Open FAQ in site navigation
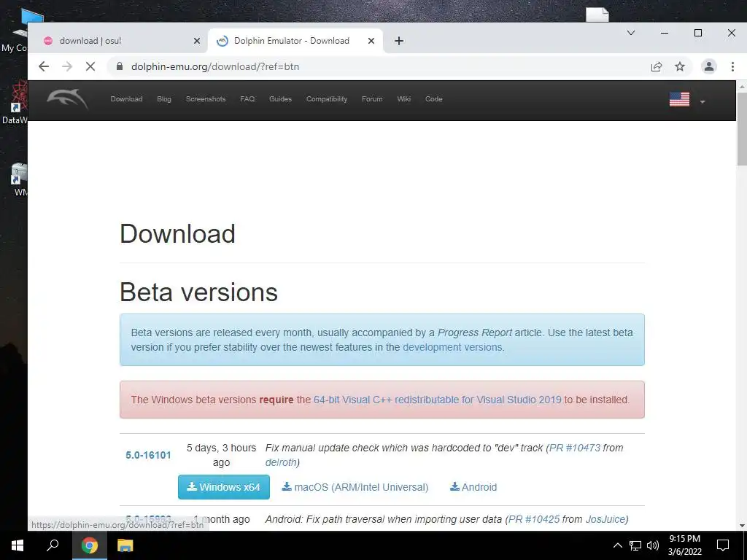 tap(247, 99)
